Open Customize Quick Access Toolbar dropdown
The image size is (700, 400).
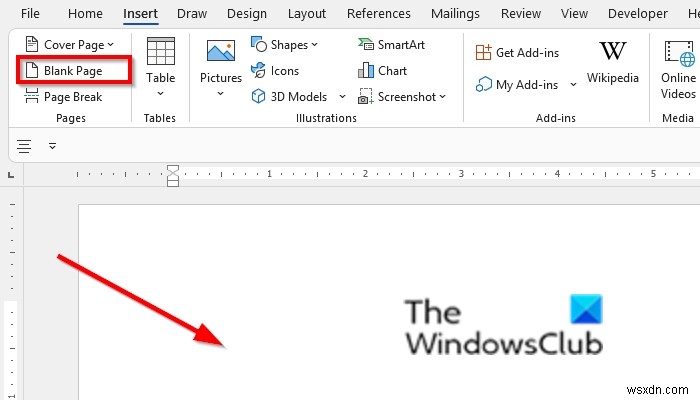point(52,146)
